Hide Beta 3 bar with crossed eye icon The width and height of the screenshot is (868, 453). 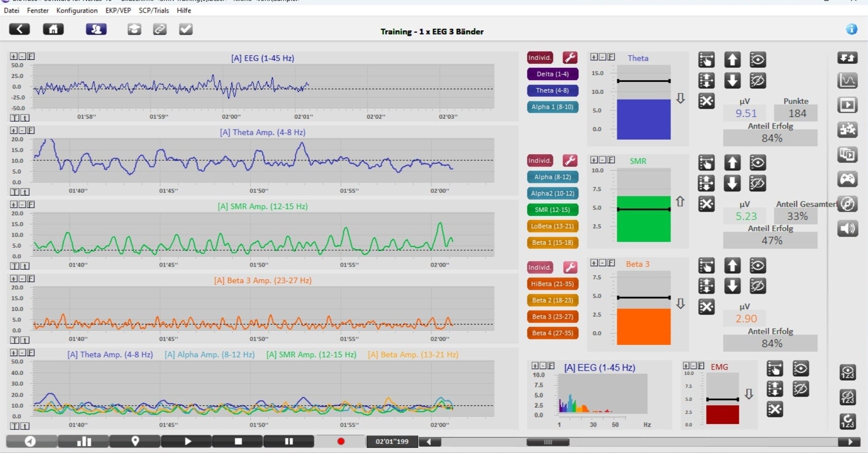click(758, 286)
